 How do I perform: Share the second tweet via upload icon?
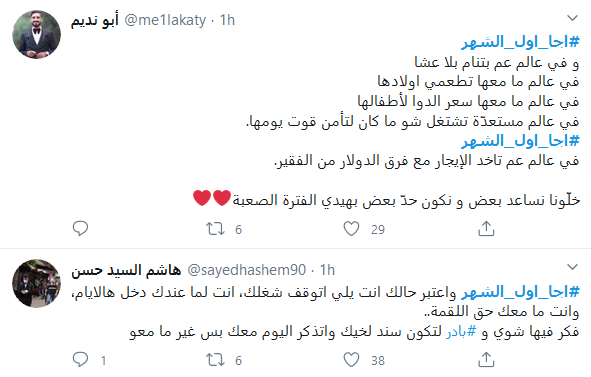tap(486, 360)
